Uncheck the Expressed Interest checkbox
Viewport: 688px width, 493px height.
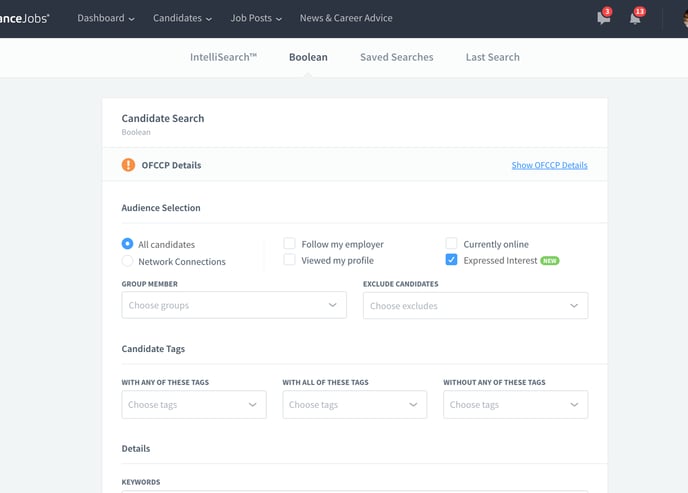[x=451, y=260]
